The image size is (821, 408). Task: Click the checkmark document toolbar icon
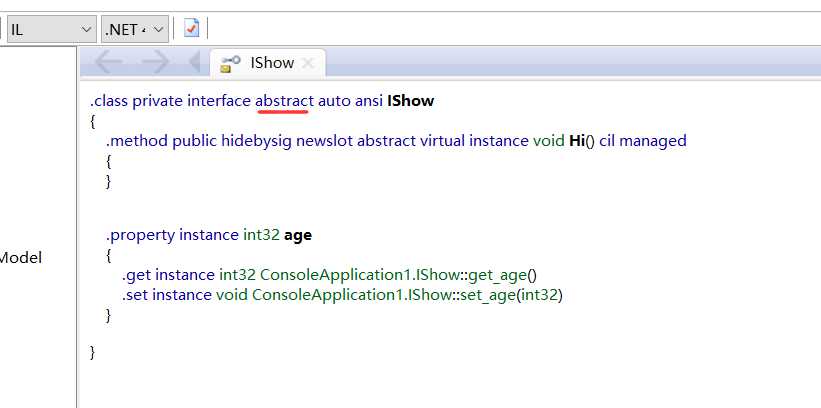[x=192, y=28]
